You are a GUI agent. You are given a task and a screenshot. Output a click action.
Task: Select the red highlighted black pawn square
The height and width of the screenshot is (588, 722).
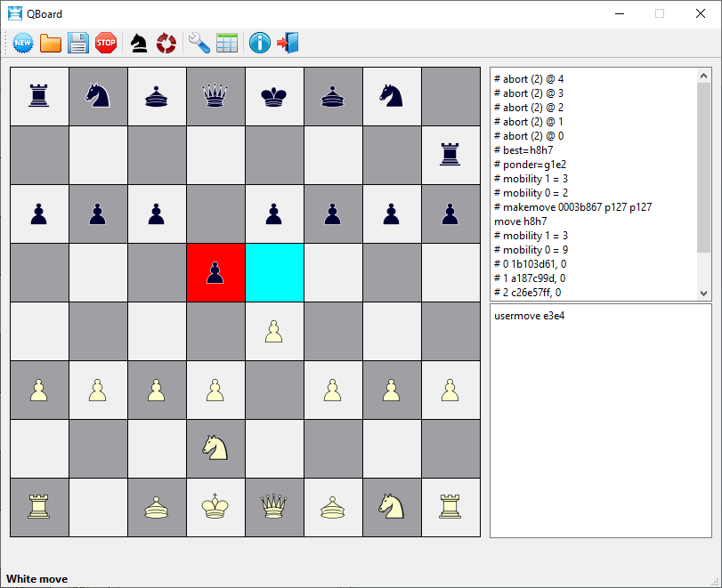tap(215, 273)
